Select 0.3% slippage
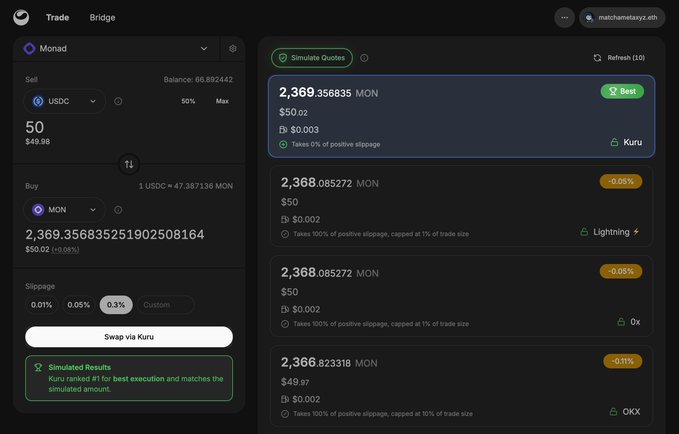Viewport: 679px width, 434px height. pyautogui.click(x=116, y=305)
